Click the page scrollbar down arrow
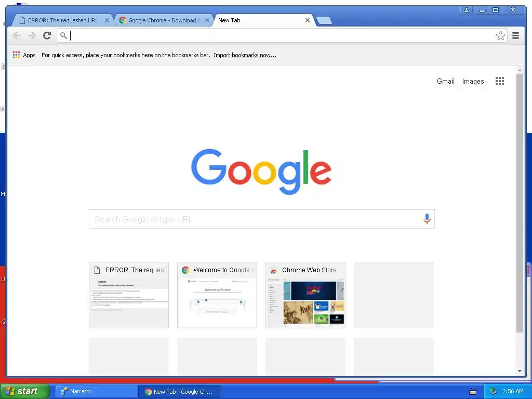 [520, 371]
